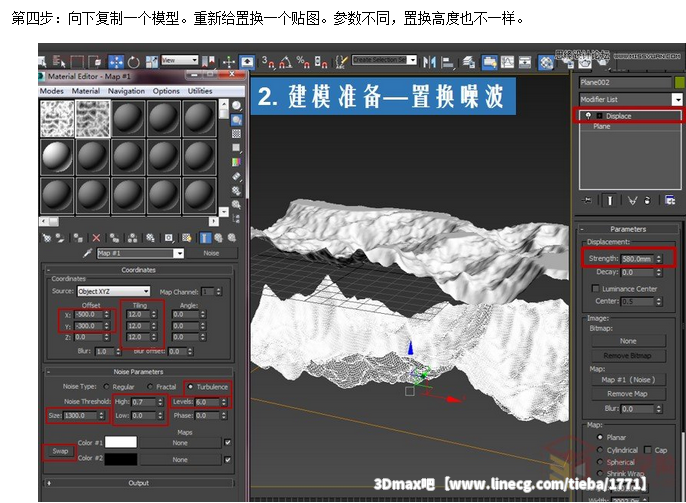Open the Map #1 name dropdown

[x=179, y=253]
